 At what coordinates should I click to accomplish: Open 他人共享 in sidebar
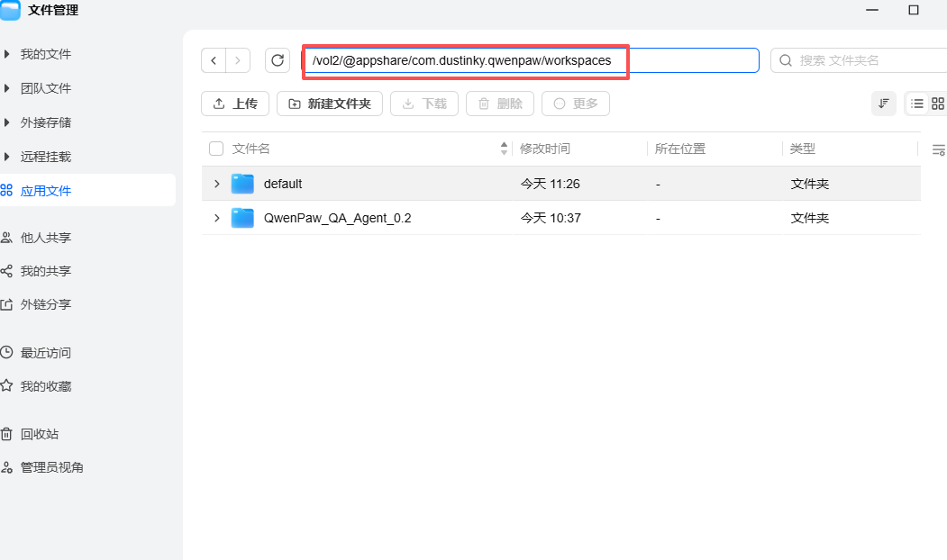(x=46, y=238)
